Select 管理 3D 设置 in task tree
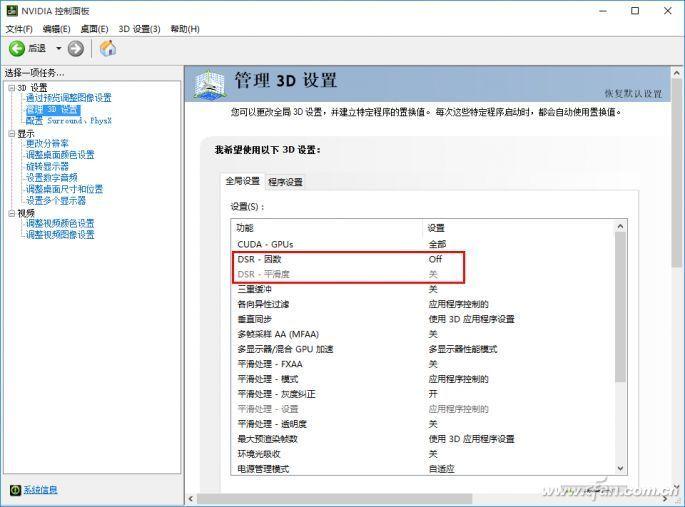This screenshot has height=507, width=685. click(53, 109)
